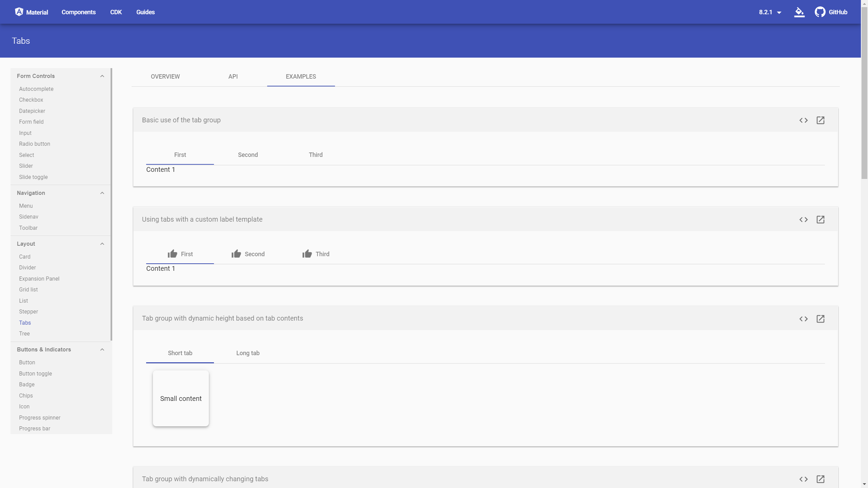
Task: Open the Components menu
Action: tap(78, 12)
